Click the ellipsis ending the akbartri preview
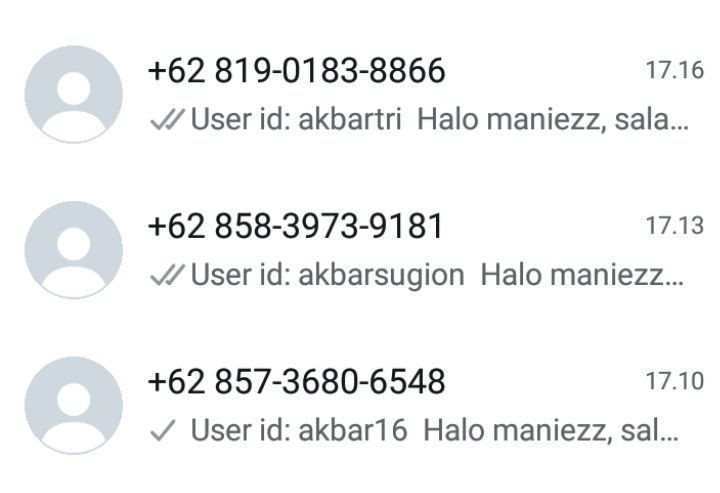 coord(681,128)
